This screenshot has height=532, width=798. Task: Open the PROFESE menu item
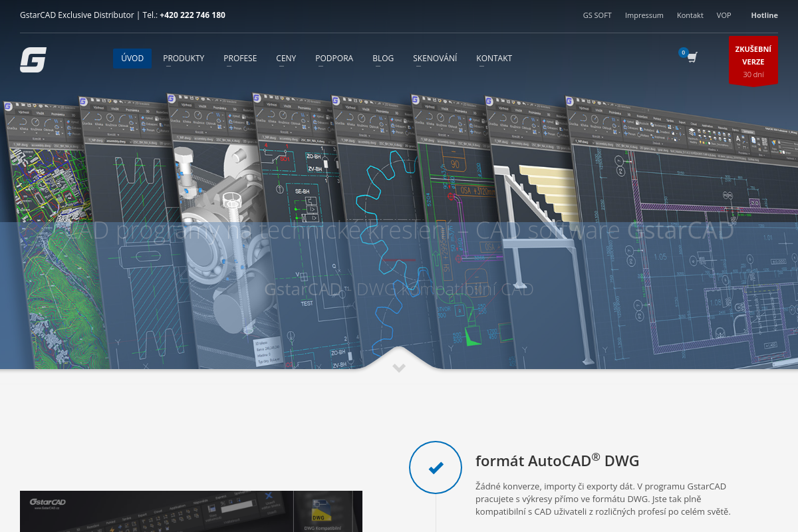[x=240, y=59]
